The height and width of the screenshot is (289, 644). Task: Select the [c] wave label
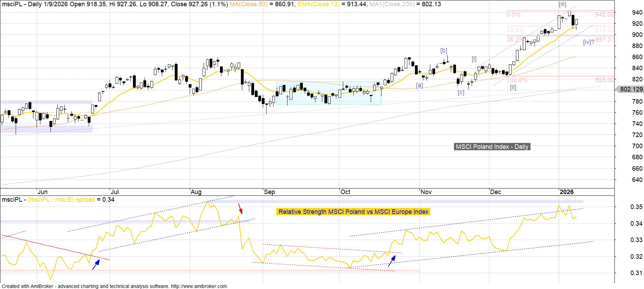[x=461, y=93]
